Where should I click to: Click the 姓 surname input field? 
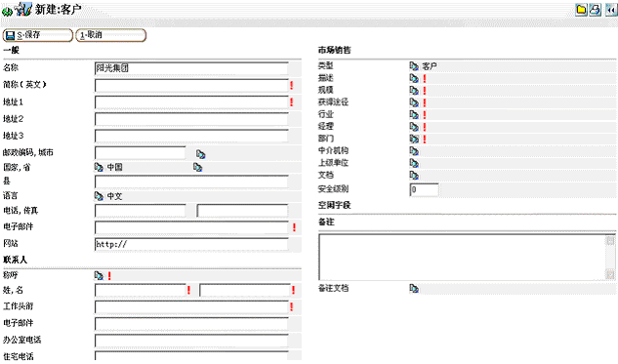[141, 291]
